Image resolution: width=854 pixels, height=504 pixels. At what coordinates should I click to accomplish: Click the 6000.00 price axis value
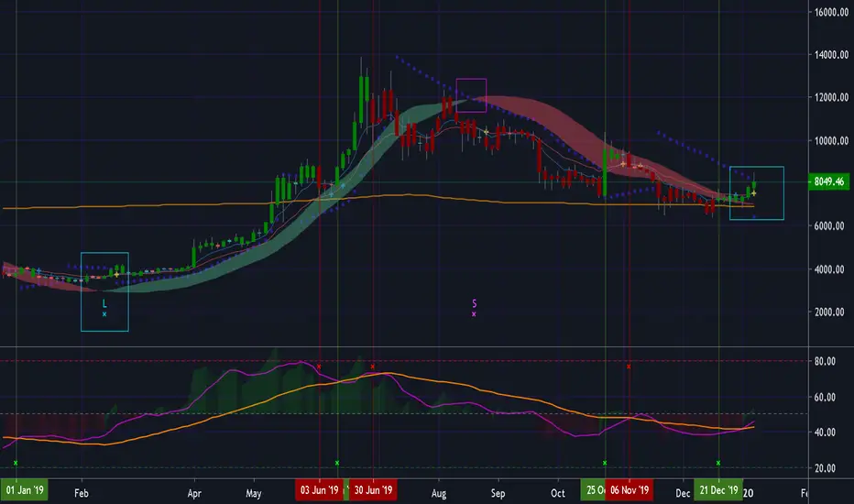tap(831, 226)
